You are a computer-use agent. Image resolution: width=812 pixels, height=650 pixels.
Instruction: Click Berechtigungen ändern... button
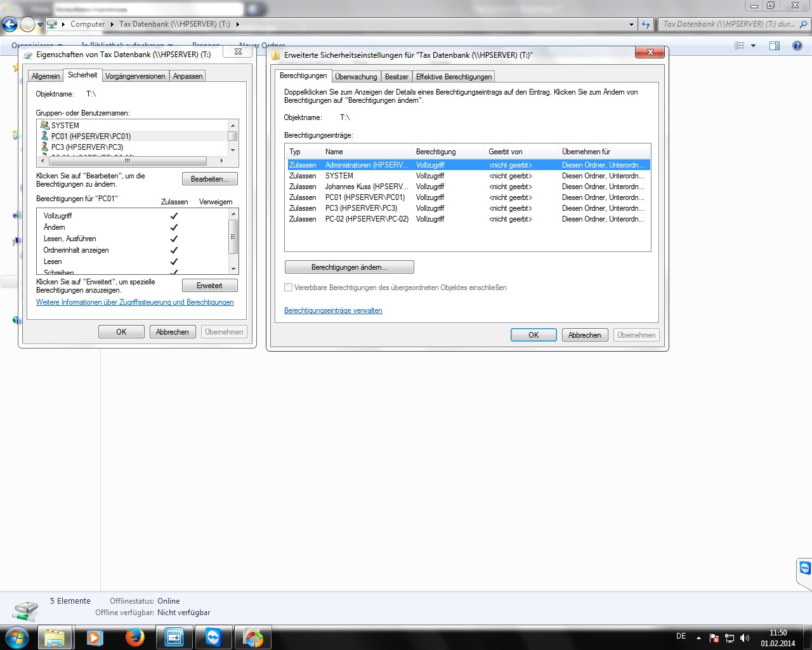click(x=350, y=267)
